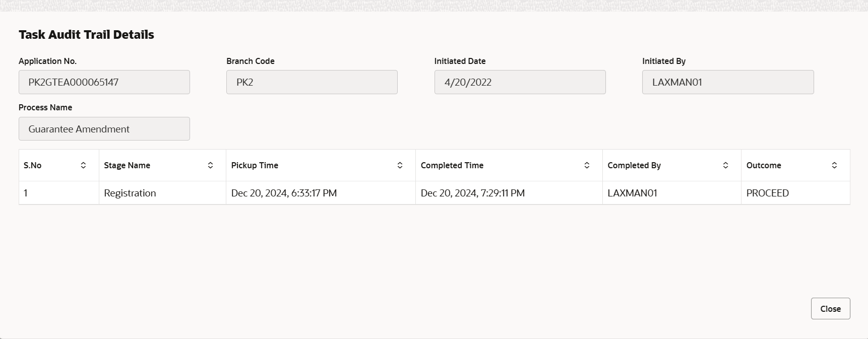Select the Registration stage cell
Image resolution: width=868 pixels, height=339 pixels.
pos(130,193)
